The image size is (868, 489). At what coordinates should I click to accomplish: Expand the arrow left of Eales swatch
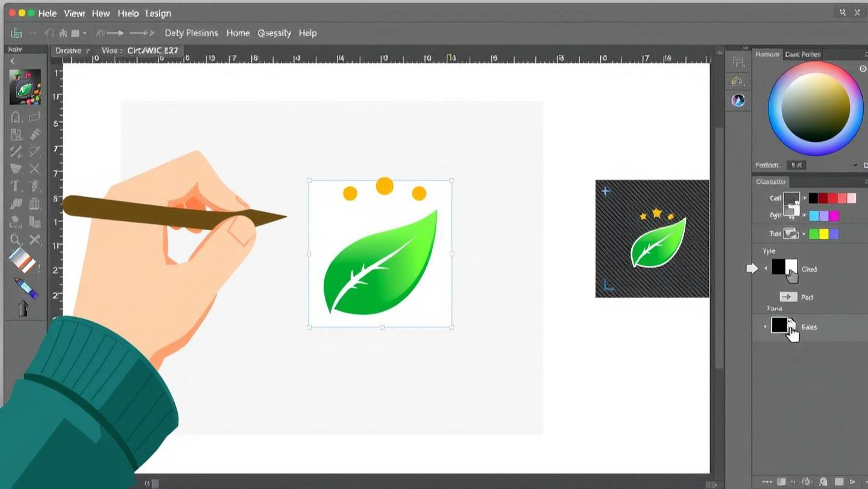(x=766, y=326)
